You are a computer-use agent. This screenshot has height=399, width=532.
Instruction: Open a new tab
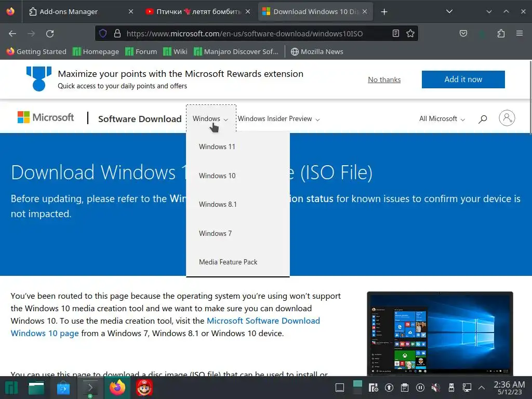tap(384, 12)
